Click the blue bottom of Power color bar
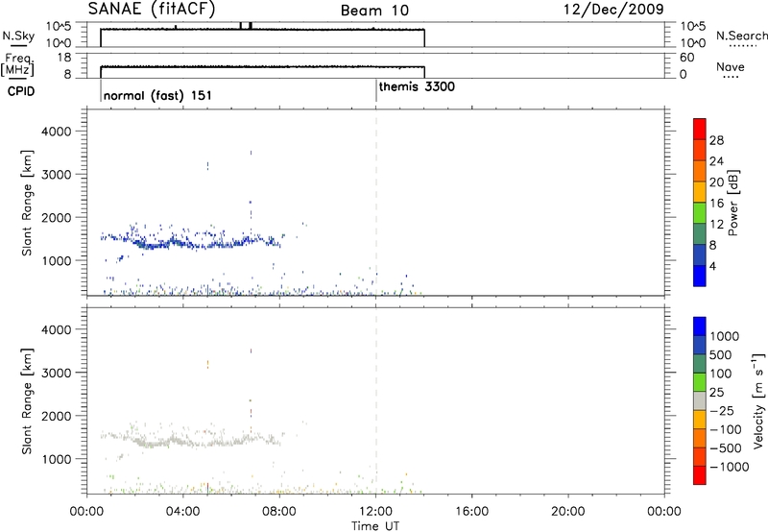Screen dimensions: 768x532 tap(700, 276)
